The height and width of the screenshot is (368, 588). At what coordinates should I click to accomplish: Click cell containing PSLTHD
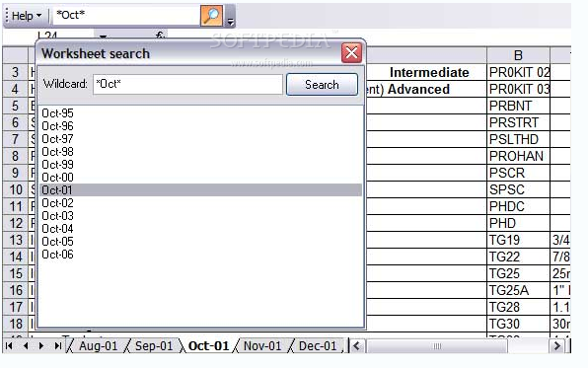click(x=518, y=139)
